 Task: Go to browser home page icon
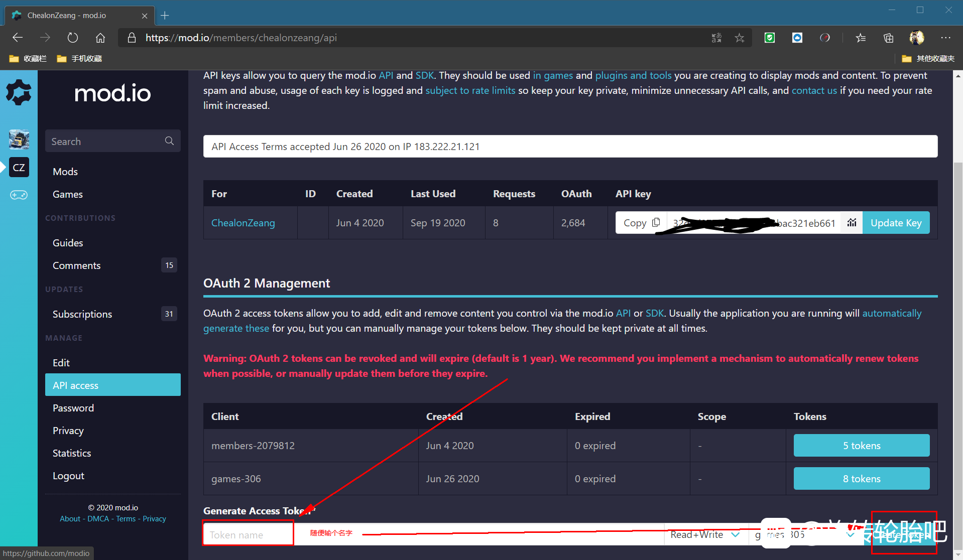[100, 38]
